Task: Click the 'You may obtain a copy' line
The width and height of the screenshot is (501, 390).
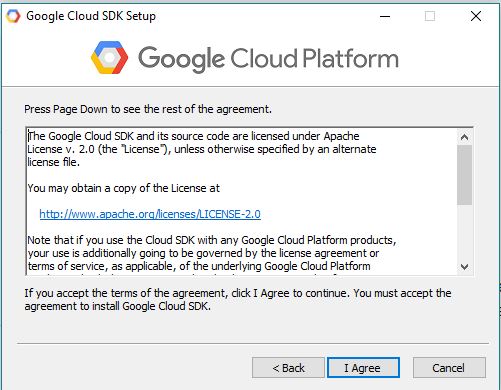Action: [124, 188]
